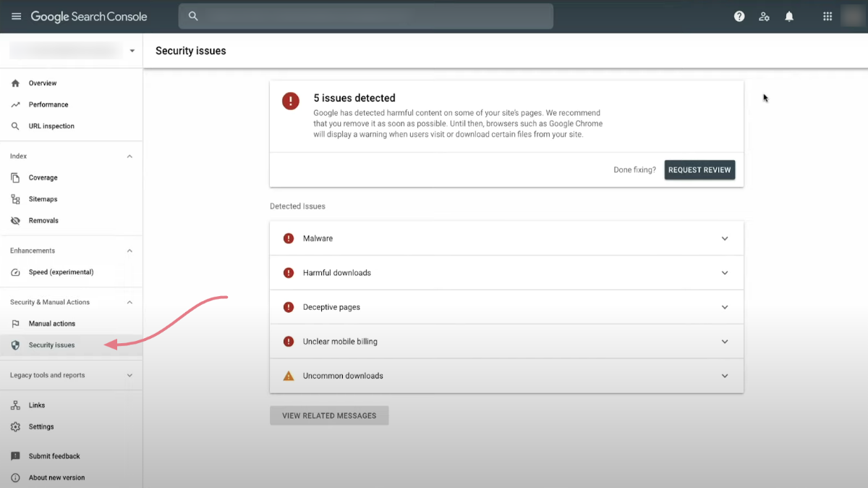Screen dimensions: 868x488
Task: Click the URL inspection magnifier icon
Action: coord(15,126)
